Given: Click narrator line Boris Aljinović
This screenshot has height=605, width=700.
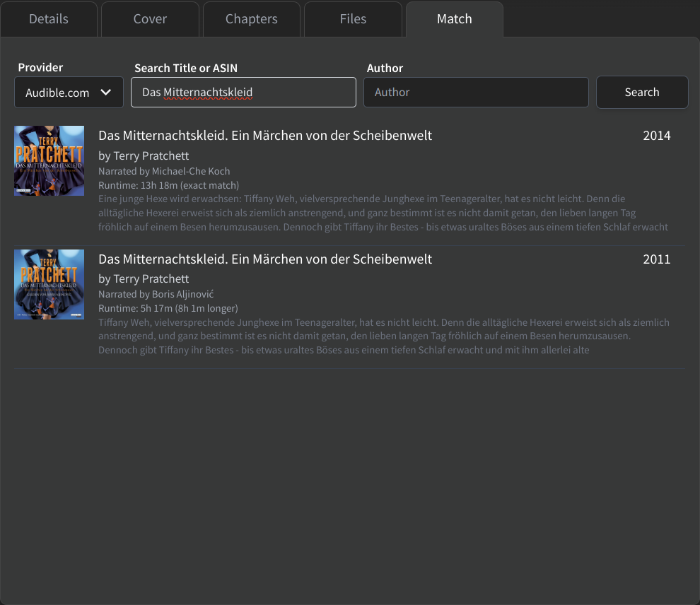Looking at the screenshot, I should [156, 294].
